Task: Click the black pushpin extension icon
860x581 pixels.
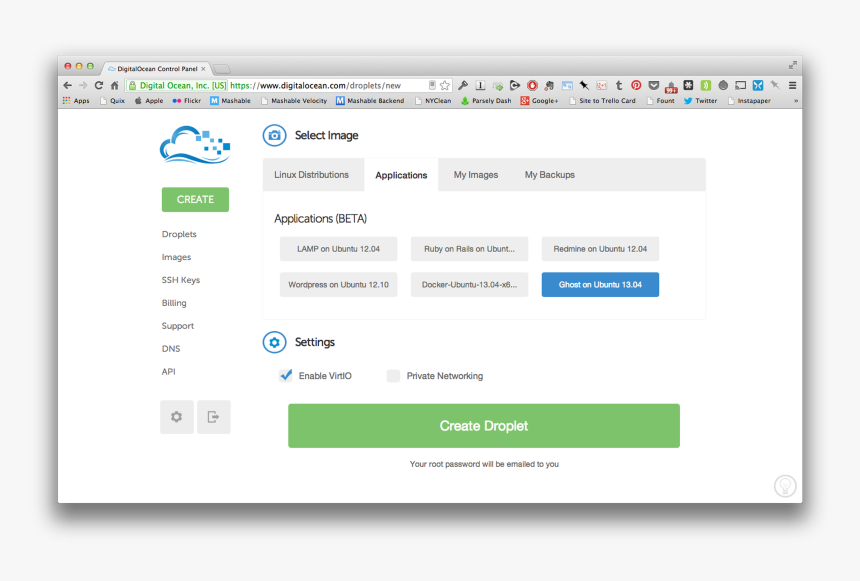Action: [584, 85]
